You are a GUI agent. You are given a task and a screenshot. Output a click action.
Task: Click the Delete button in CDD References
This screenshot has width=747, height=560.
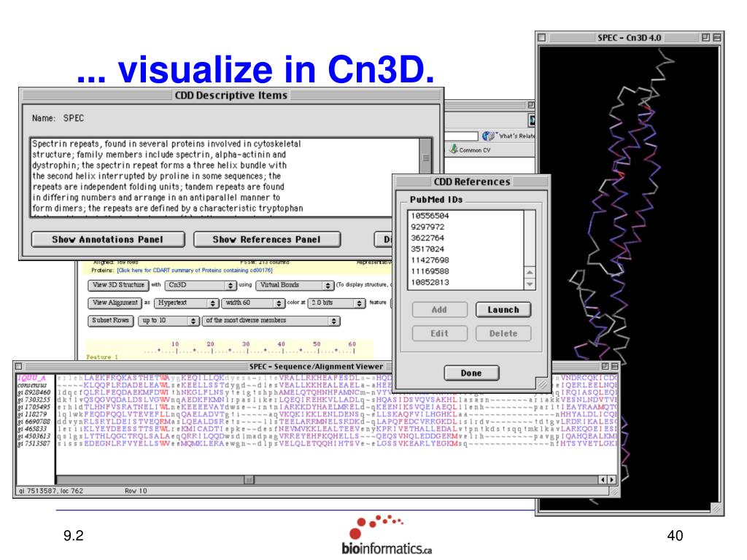503,333
